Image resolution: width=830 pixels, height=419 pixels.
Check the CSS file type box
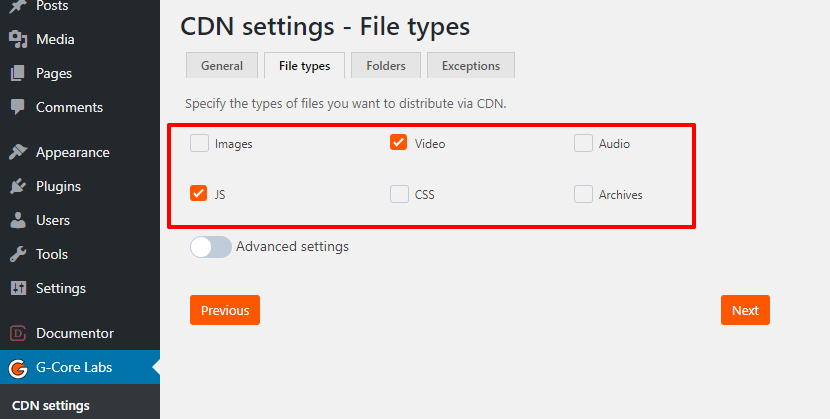pyautogui.click(x=399, y=194)
